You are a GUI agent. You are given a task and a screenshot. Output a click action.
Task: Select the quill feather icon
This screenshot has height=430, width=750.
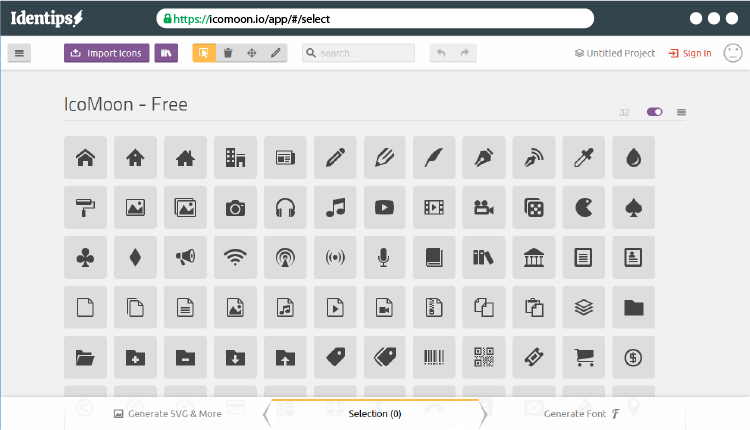pyautogui.click(x=434, y=157)
